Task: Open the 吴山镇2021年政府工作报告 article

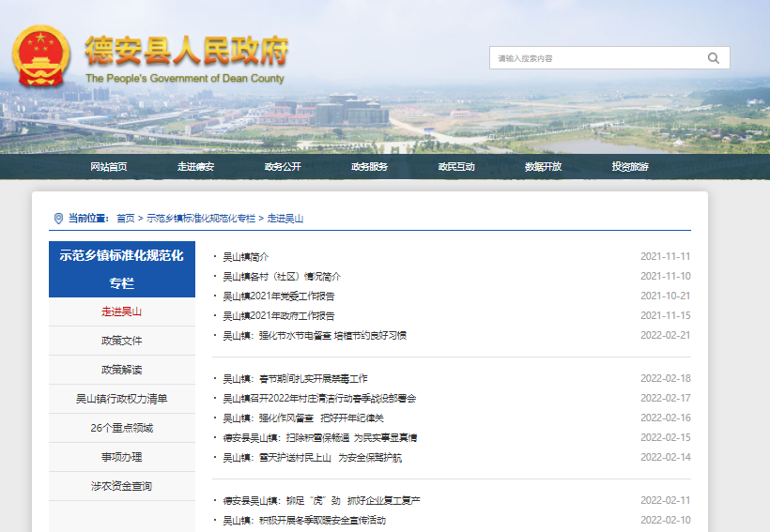Action: tap(278, 315)
